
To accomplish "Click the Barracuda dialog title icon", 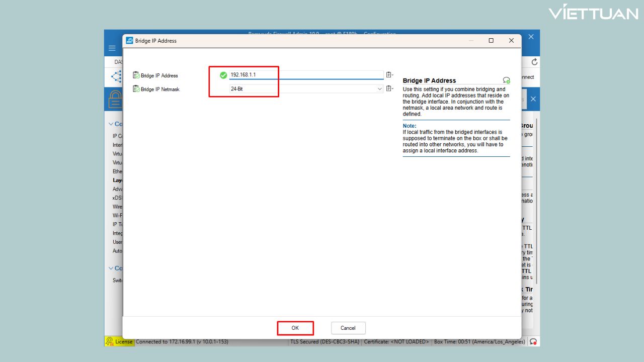I will [129, 41].
